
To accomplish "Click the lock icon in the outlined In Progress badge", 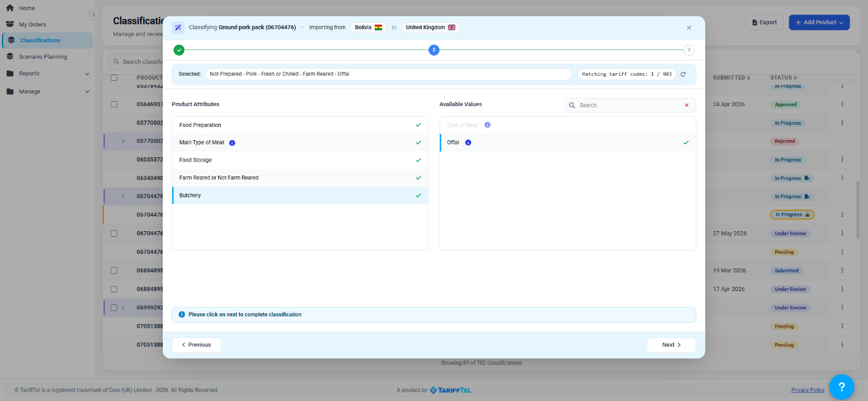I will 807,215.
